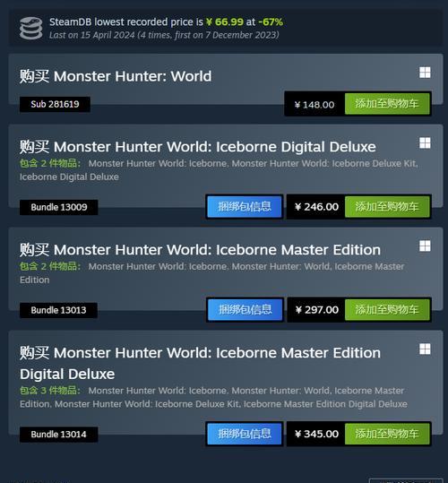Click Windows icon on Master Edition Digital Deluxe
This screenshot has width=448, height=483.
(x=425, y=349)
